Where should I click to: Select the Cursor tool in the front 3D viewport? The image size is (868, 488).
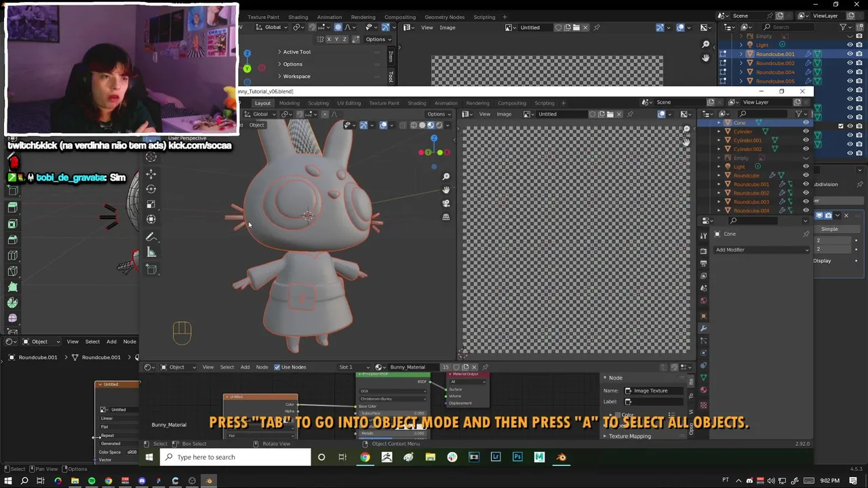(151, 157)
